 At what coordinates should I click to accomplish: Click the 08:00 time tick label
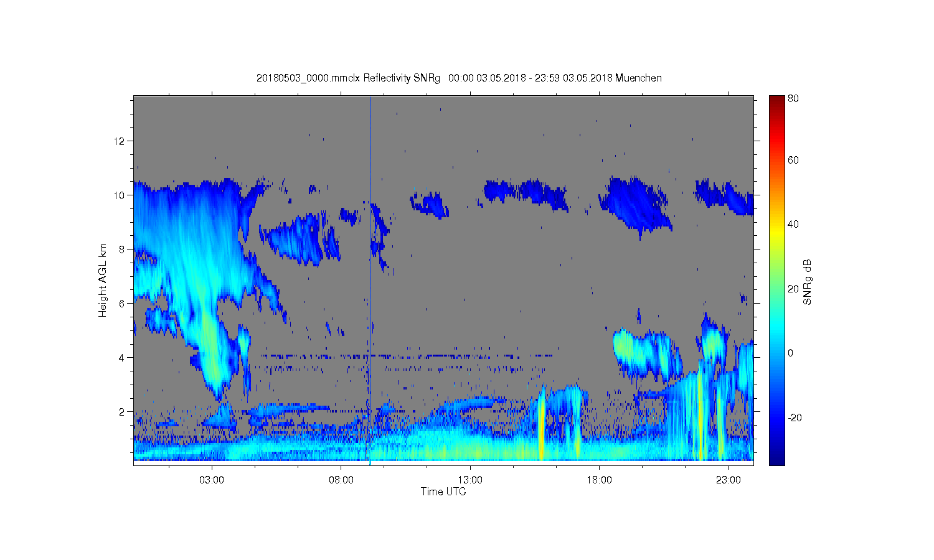pos(341,480)
